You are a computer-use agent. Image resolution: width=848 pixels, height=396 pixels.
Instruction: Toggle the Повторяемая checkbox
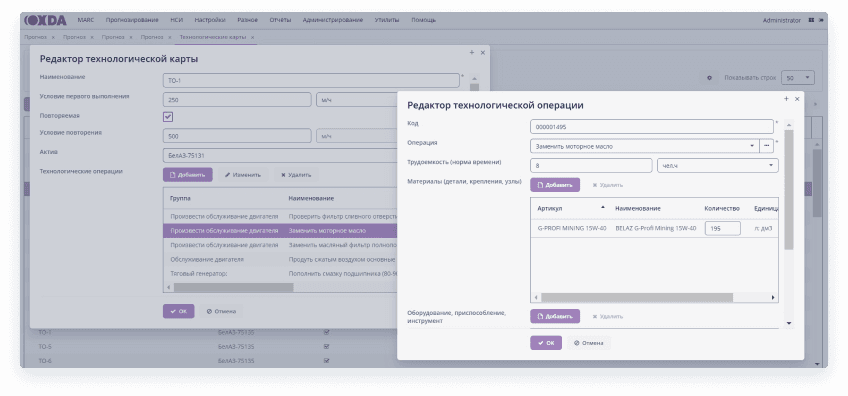[x=168, y=117]
